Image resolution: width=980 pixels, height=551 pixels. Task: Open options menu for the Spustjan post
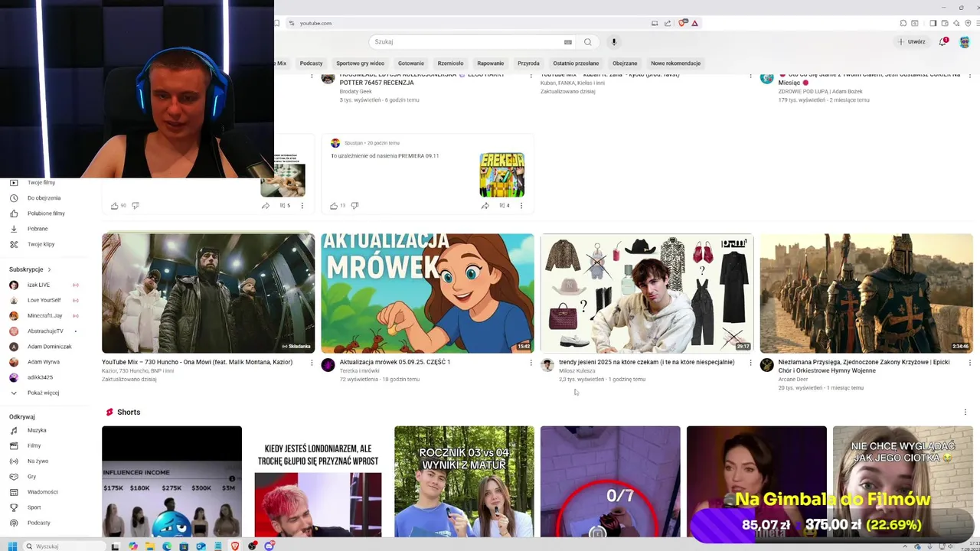coord(521,205)
